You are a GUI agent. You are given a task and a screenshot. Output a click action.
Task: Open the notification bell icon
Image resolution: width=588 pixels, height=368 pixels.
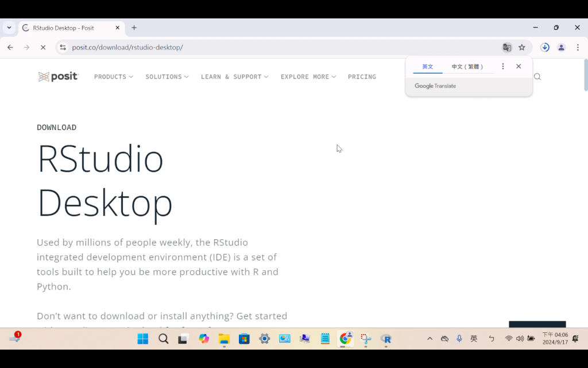(575, 339)
